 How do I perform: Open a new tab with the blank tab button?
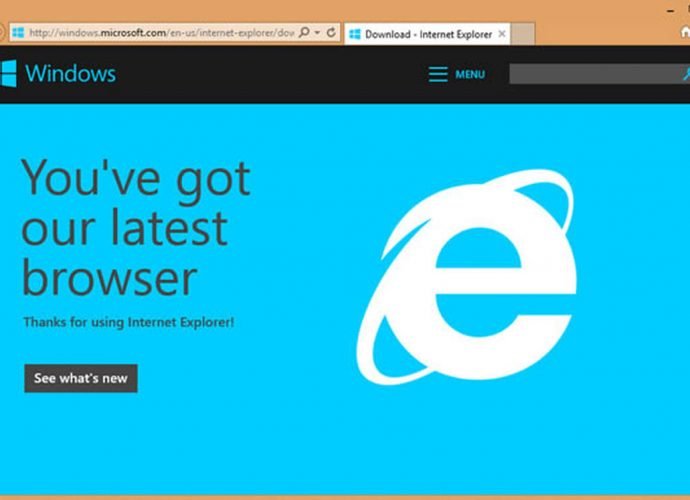tap(523, 34)
